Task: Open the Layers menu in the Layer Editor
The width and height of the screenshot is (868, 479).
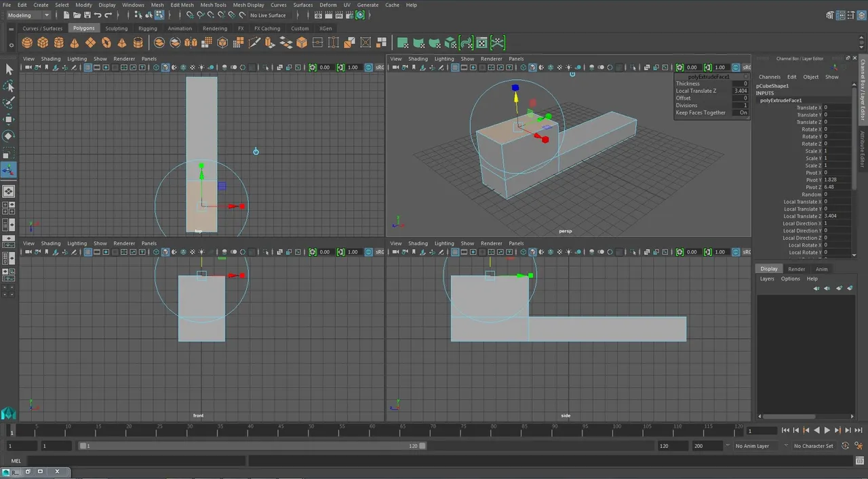Action: coord(767,278)
